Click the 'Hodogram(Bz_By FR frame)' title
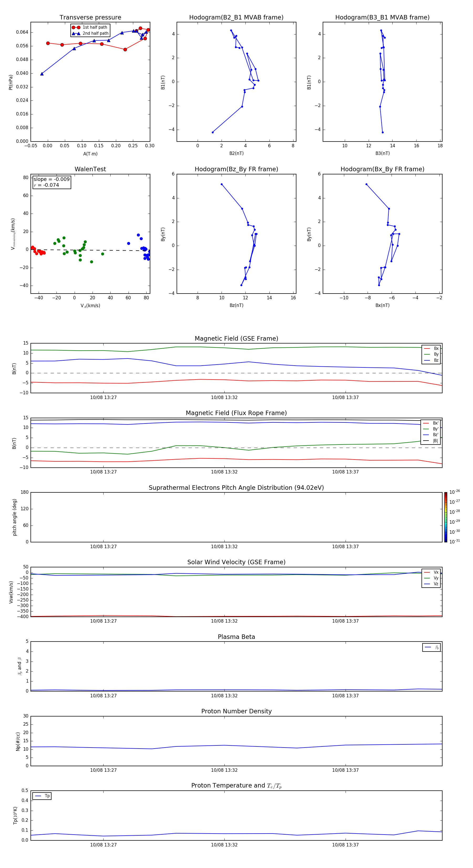Image resolution: width=473 pixels, height=868 pixels. pos(236,169)
